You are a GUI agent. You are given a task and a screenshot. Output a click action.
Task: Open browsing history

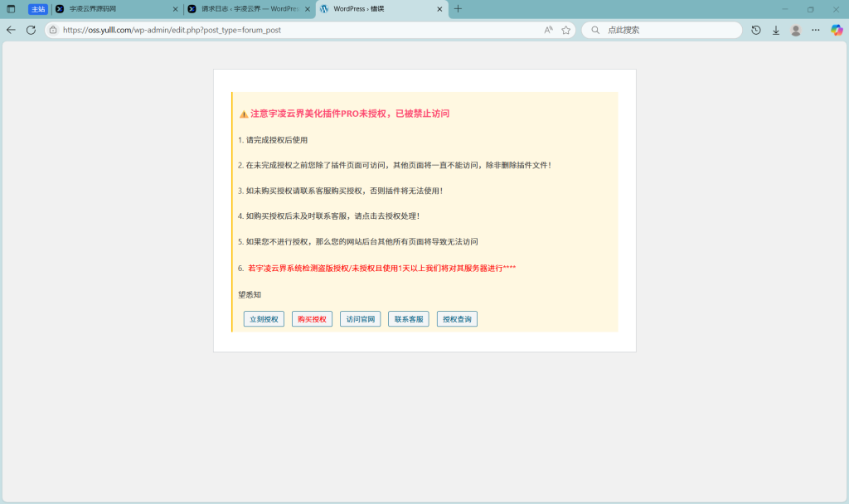click(x=755, y=29)
